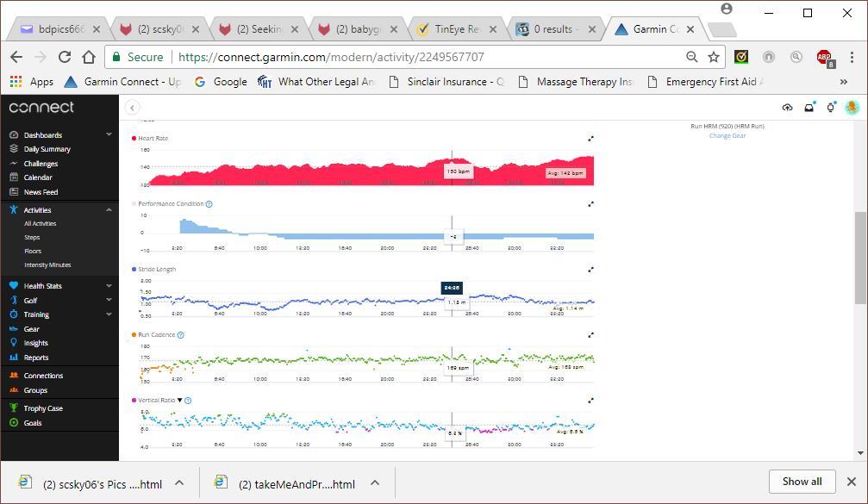Screen dimensions: 868x504
Task: Click the page vertical scrollbar thumb
Action: [x=861, y=257]
